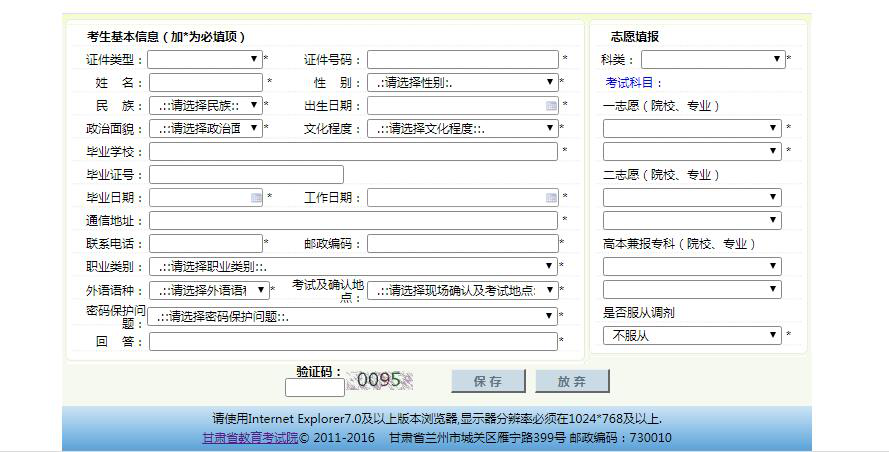The image size is (889, 452).
Task: Focus the 证件号码 input field
Action: click(463, 59)
